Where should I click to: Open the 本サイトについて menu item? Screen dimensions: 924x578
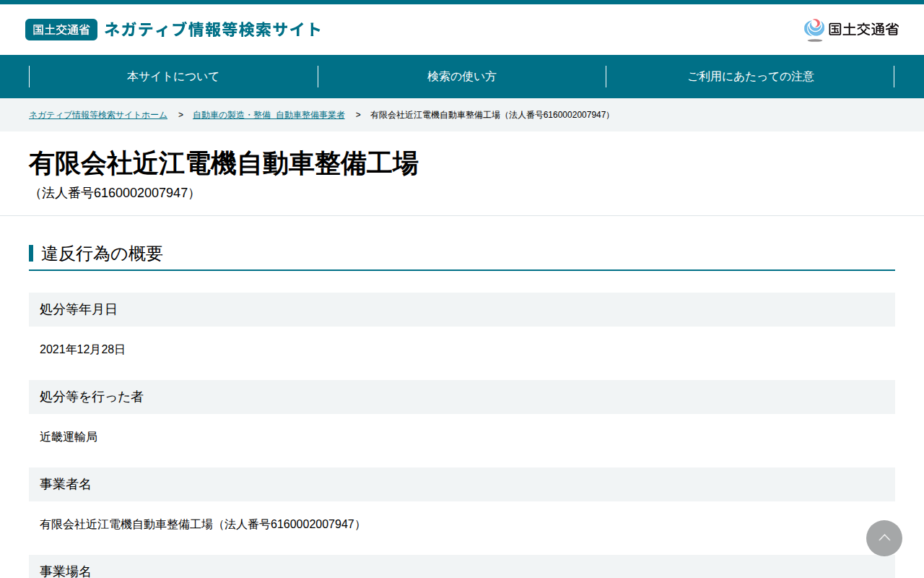pos(173,77)
